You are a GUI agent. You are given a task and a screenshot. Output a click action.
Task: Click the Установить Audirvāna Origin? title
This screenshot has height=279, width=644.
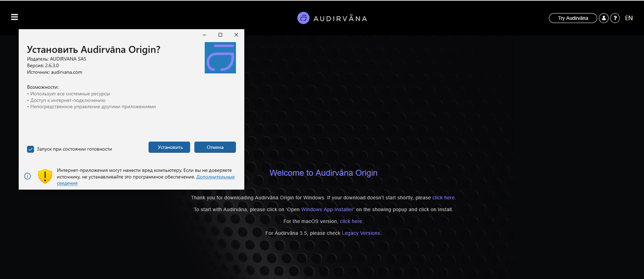click(x=93, y=49)
